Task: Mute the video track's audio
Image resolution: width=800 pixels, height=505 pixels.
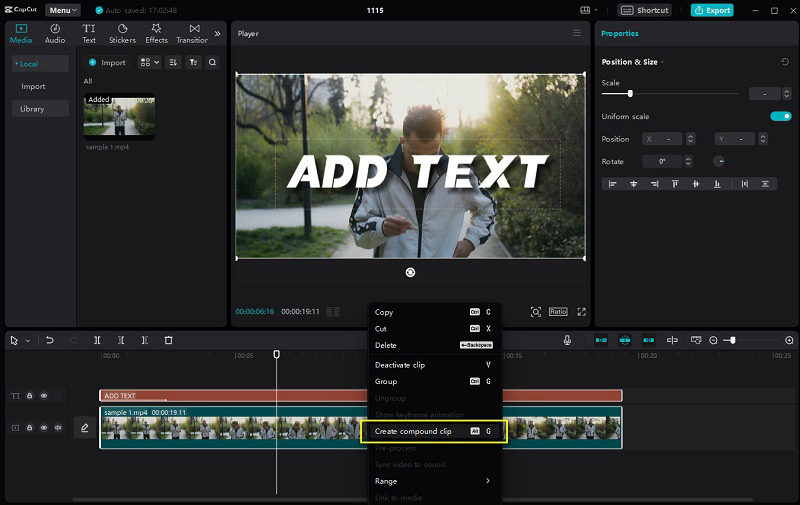Action: pos(57,428)
